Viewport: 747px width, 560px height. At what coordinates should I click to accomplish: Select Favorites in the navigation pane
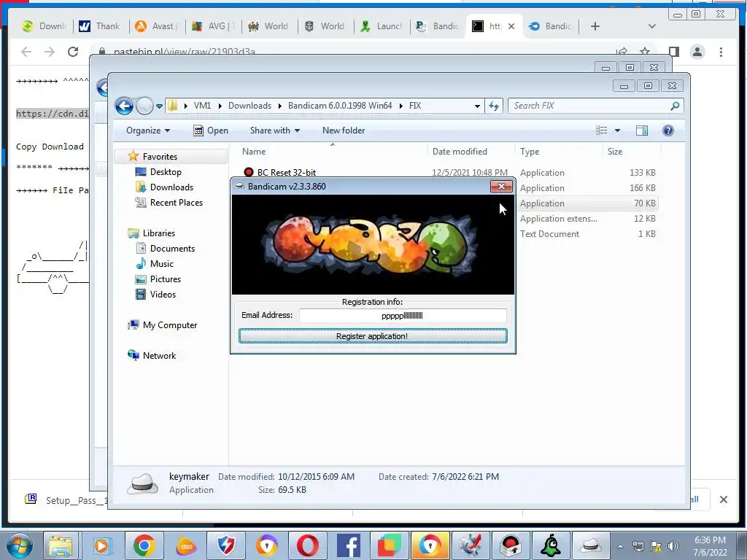point(160,157)
